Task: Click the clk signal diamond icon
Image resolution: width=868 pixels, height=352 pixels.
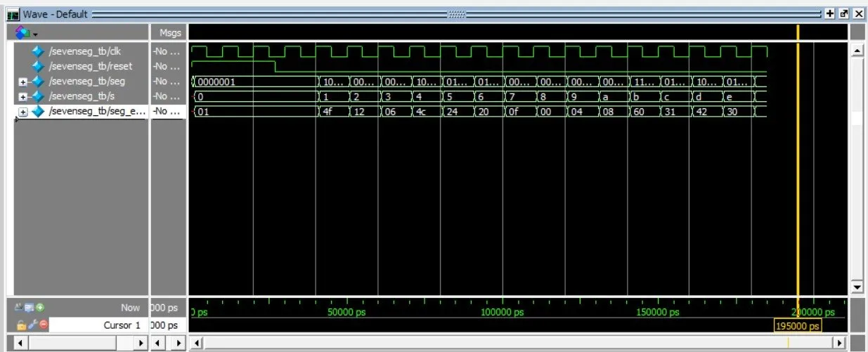Action: point(39,51)
